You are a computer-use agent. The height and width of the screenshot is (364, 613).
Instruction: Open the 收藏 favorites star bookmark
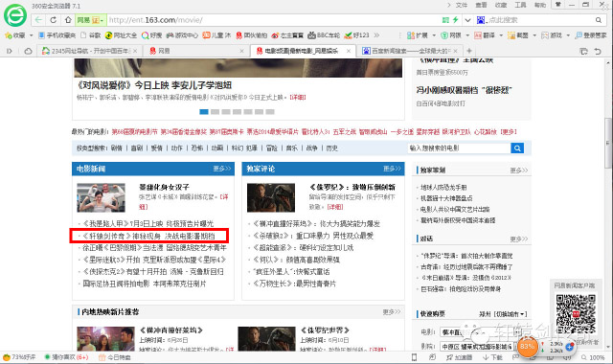(15, 35)
